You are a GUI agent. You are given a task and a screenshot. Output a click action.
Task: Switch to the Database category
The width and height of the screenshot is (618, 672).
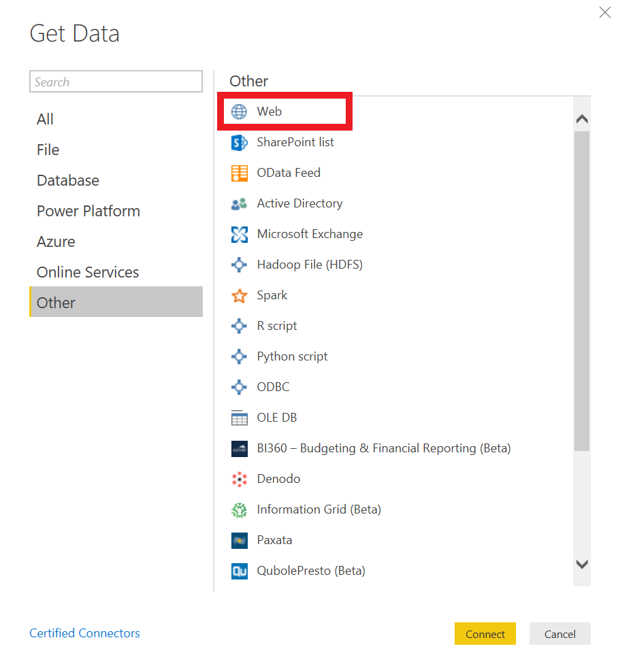coord(116,180)
